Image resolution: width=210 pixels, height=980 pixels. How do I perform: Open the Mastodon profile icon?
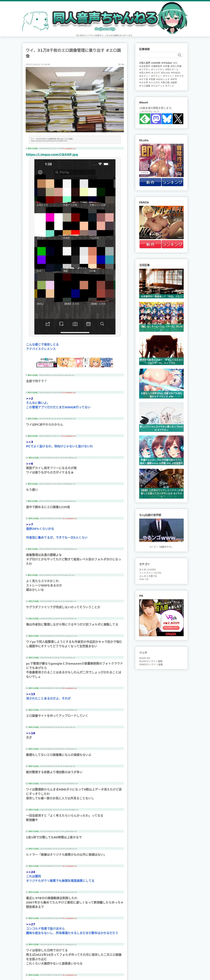[x=156, y=119]
